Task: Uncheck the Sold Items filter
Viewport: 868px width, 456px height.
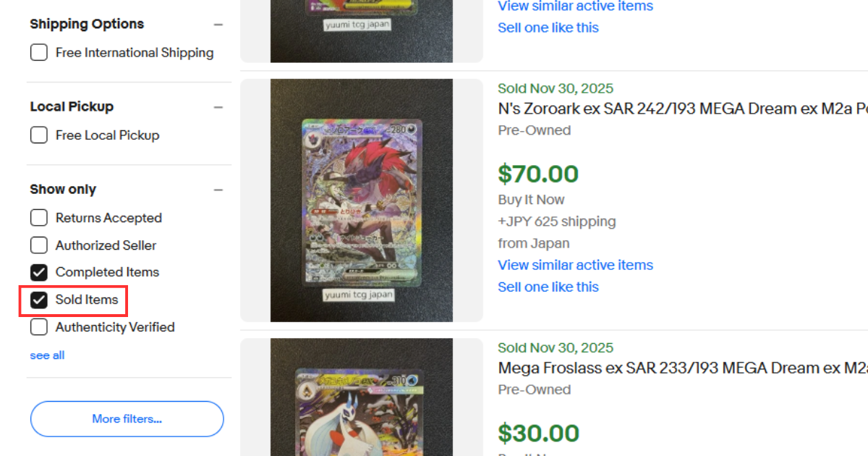Action: tap(38, 300)
